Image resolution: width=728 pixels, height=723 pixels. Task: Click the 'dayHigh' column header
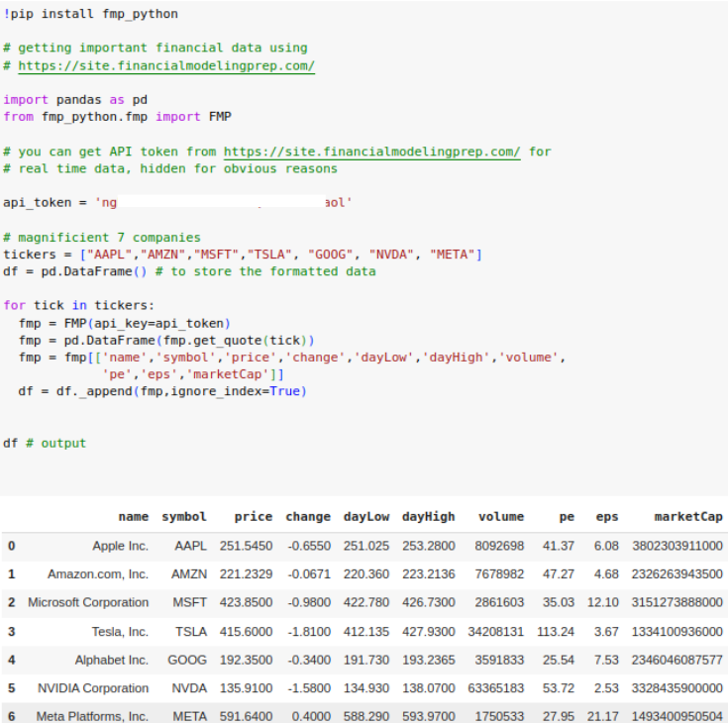[429, 517]
